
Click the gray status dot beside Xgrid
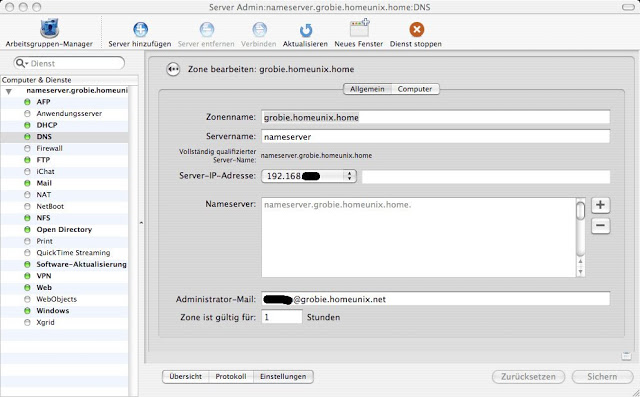27,322
